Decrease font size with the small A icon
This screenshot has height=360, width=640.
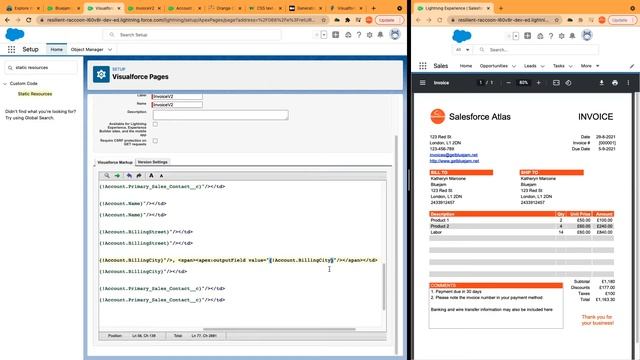click(x=161, y=176)
